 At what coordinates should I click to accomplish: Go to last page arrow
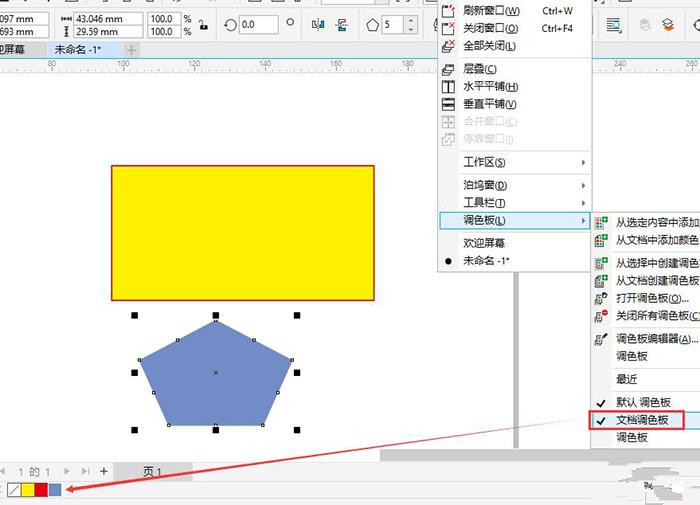(x=85, y=471)
